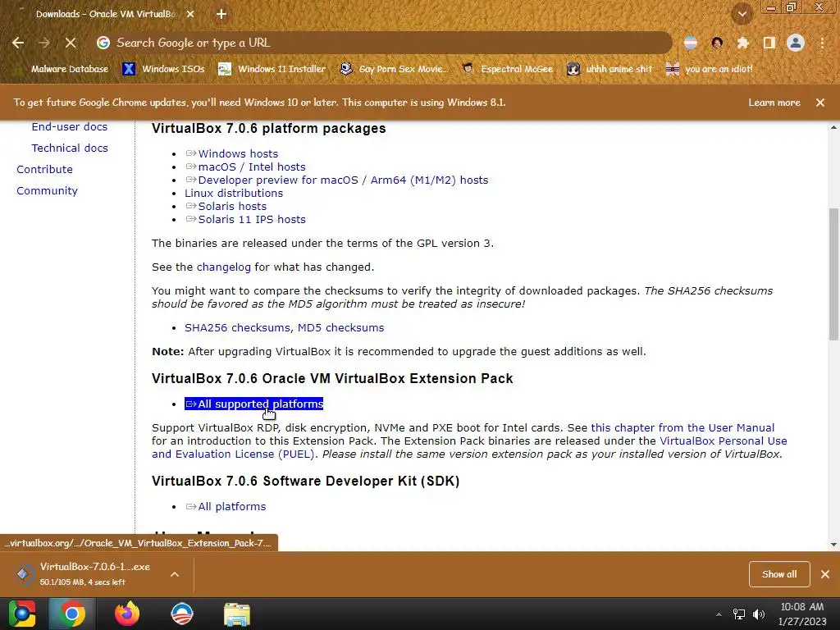
Task: Click Learn more on the update banner
Action: click(x=774, y=103)
